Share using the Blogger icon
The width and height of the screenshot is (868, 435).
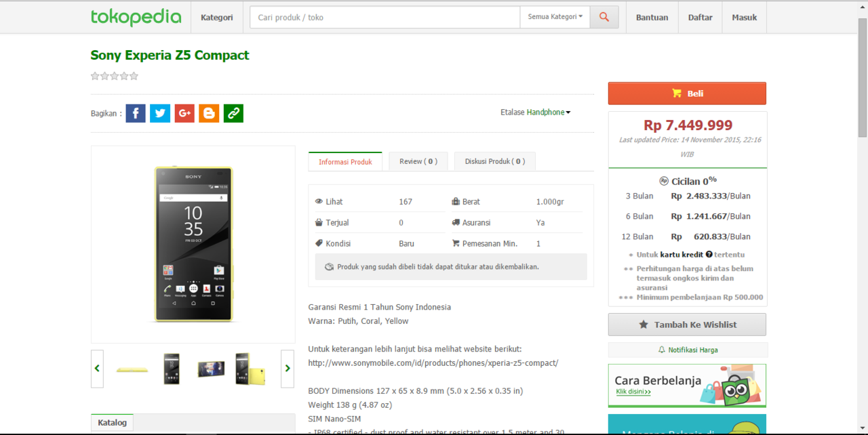[x=209, y=113]
